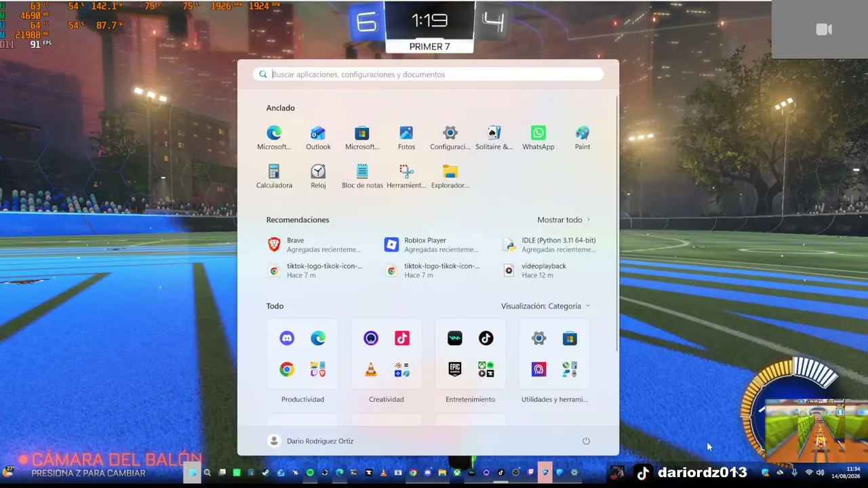Open Wi-Fi network settings in tray
This screenshot has width=868, height=488.
coord(809,472)
